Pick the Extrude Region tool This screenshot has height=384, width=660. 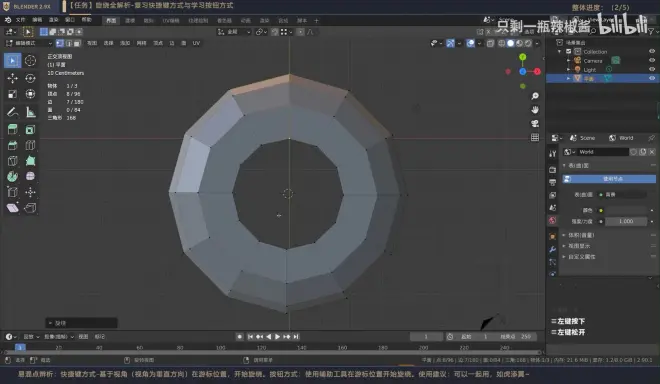pos(13,130)
